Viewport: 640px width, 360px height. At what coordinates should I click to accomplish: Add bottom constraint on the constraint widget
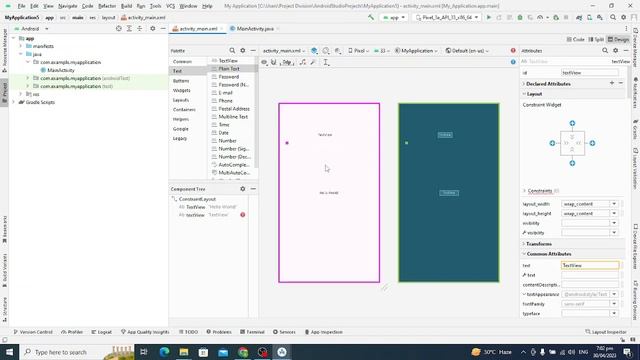click(x=572, y=163)
